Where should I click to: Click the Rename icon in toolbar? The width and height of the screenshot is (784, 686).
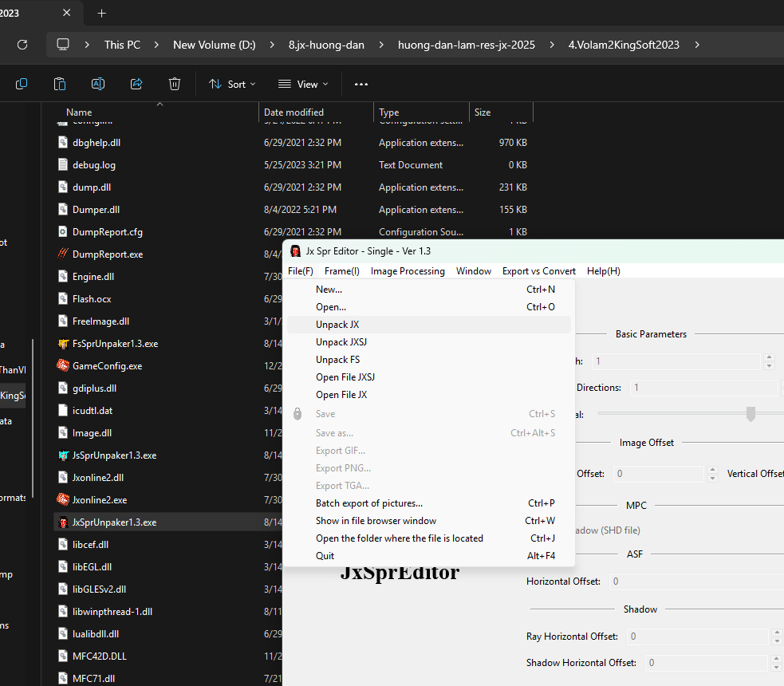click(98, 84)
